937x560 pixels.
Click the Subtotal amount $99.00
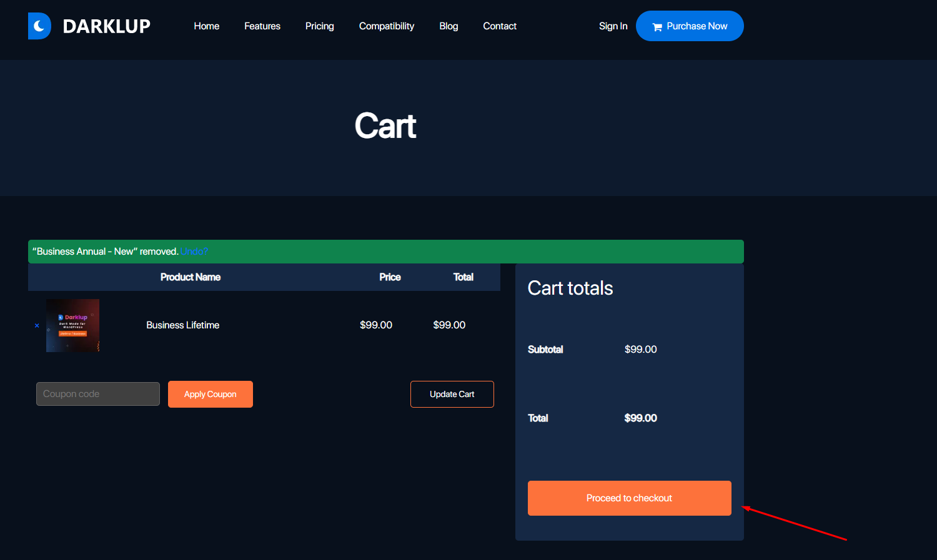[641, 350]
